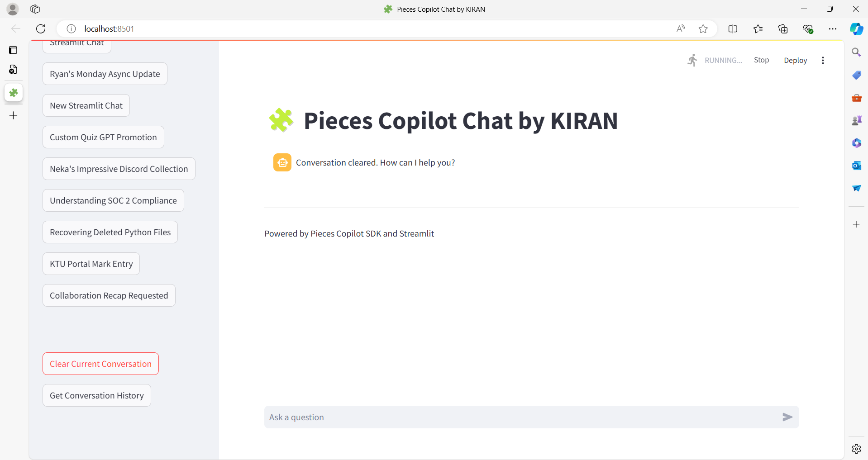Open Browser essentials heart icon
The width and height of the screenshot is (868, 460).
(808, 29)
